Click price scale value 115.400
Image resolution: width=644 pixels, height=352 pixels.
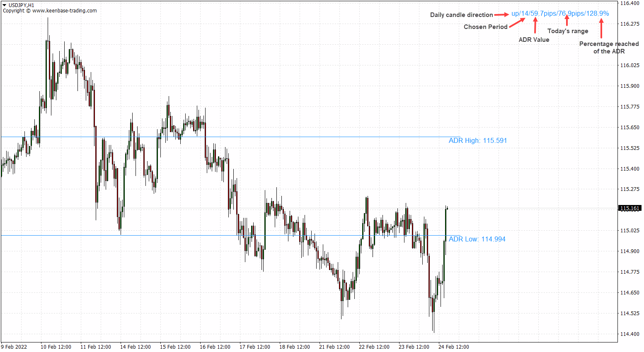click(x=629, y=169)
